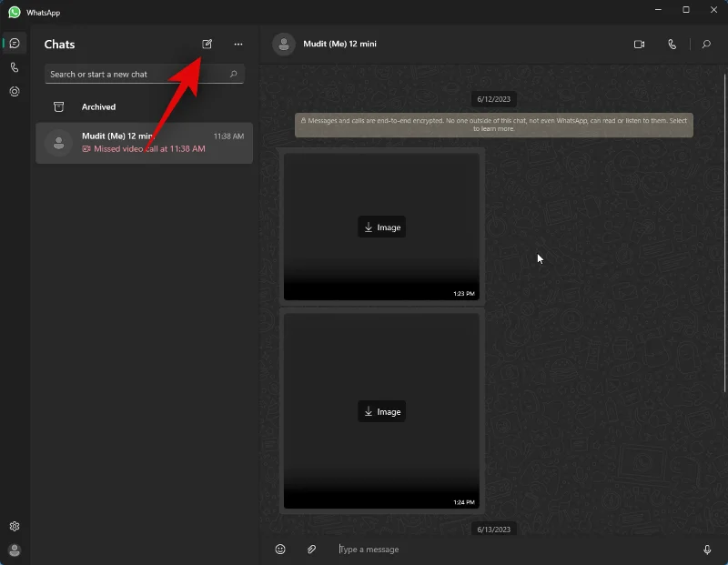Open the profile avatar in the sidebar
This screenshot has height=565, width=728.
coord(15,550)
